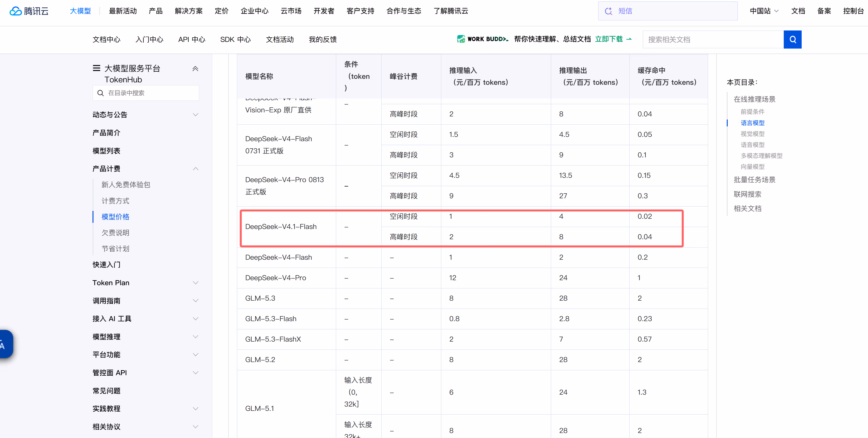Click the top 短信 search field
The height and width of the screenshot is (438, 868).
click(668, 11)
